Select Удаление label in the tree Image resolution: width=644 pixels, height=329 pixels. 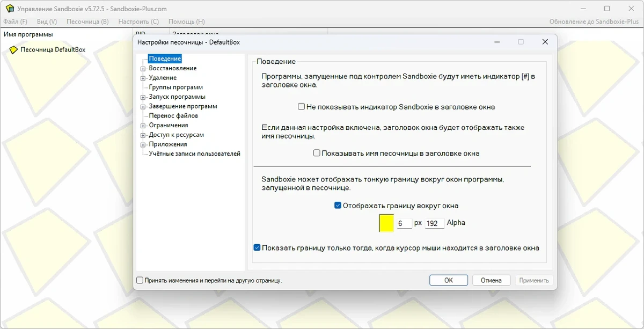tap(163, 78)
